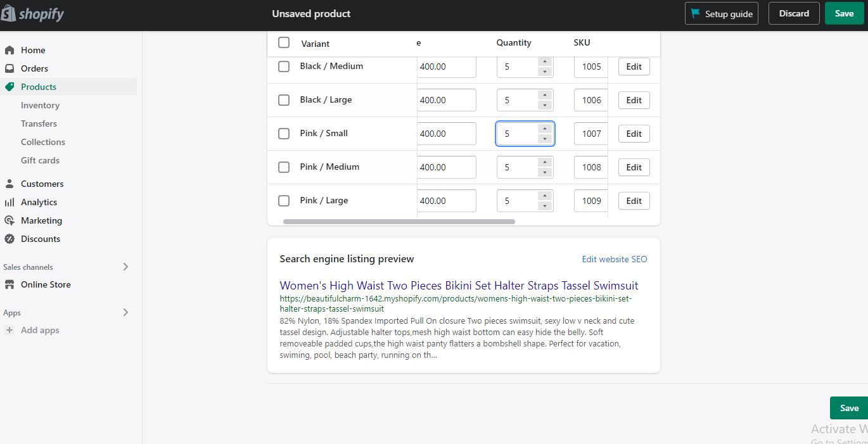Toggle the select-all Variant header checkbox
Screen dimensions: 868x444
pos(284,42)
